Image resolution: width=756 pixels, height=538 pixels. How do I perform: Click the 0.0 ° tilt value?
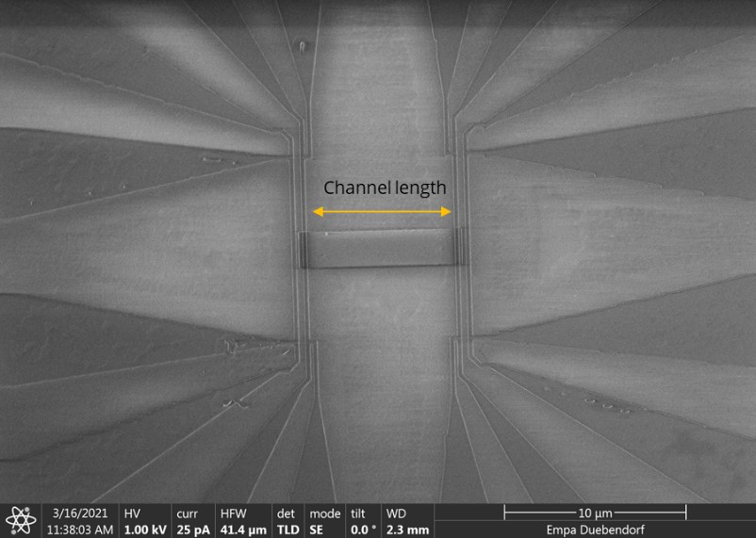(x=364, y=530)
